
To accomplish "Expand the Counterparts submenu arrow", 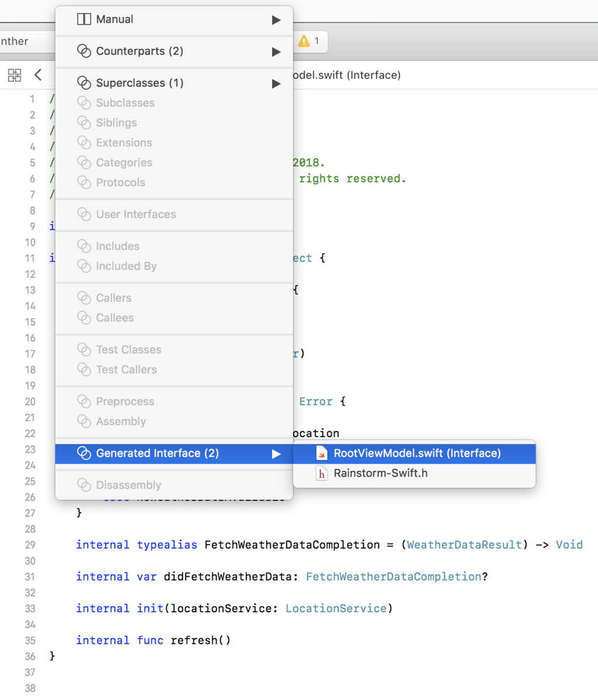I will coord(276,51).
